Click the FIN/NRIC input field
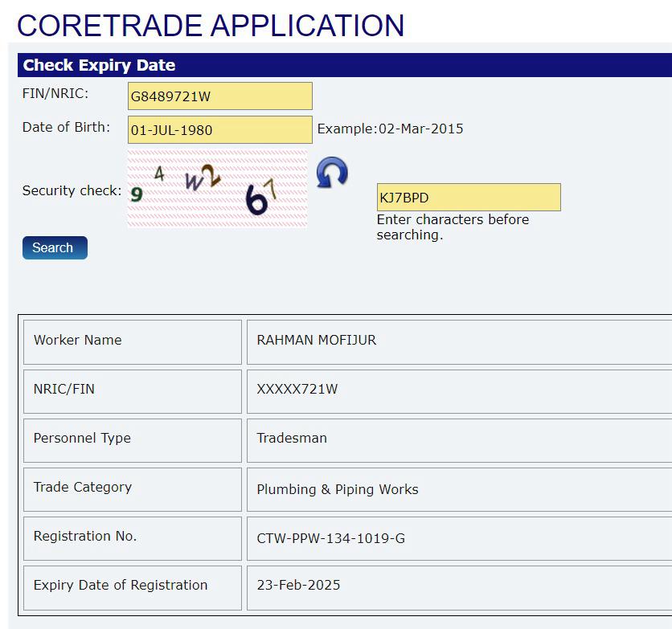The height and width of the screenshot is (629, 672). [x=219, y=96]
